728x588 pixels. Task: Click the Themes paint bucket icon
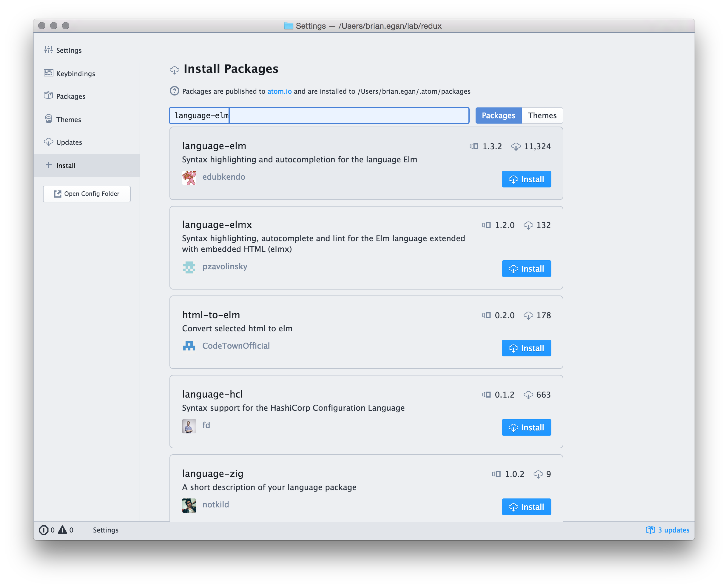[48, 119]
